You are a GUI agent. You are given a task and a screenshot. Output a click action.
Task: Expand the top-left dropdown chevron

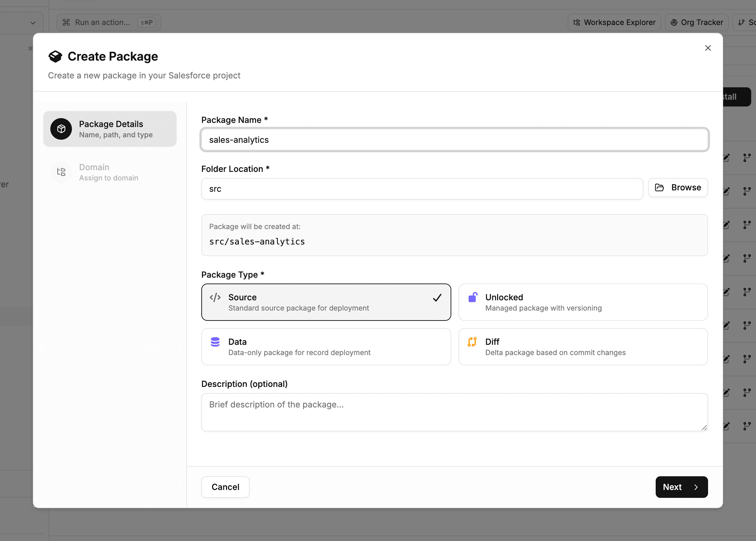pyautogui.click(x=33, y=23)
